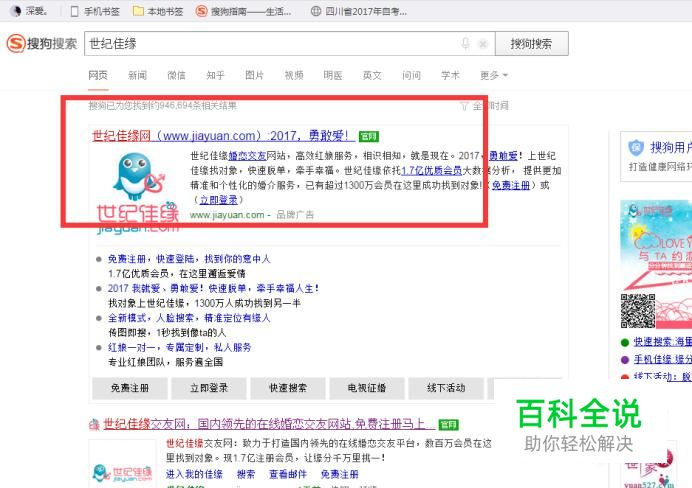This screenshot has width=692, height=488.
Task: Open the 搜狗指南 bookmark
Action: point(244,11)
